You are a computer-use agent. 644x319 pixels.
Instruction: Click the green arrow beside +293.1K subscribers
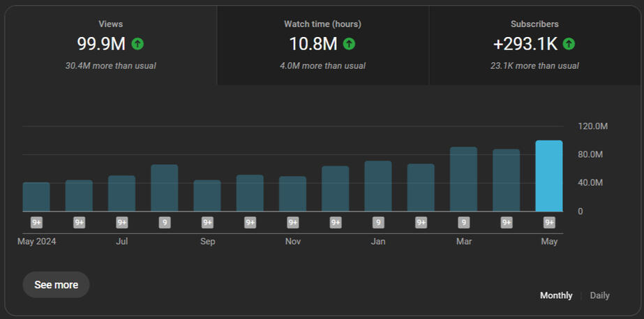[569, 44]
